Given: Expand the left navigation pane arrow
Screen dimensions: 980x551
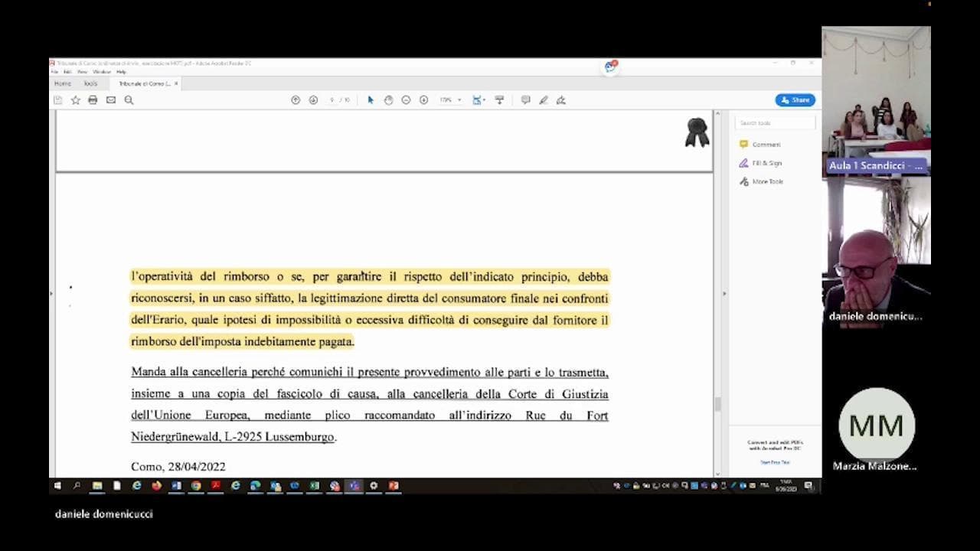Looking at the screenshot, I should [51, 293].
